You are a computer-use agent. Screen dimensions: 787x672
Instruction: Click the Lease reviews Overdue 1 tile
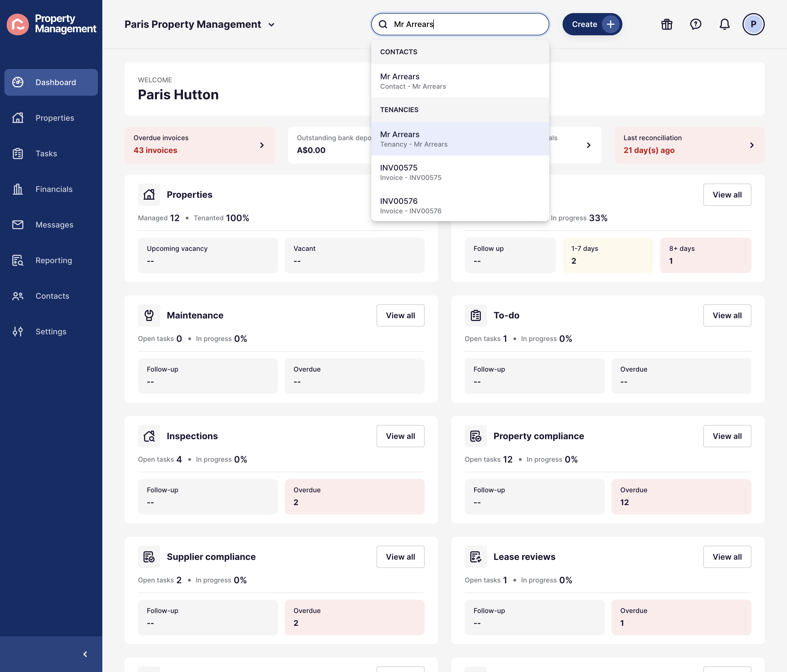[x=681, y=617]
